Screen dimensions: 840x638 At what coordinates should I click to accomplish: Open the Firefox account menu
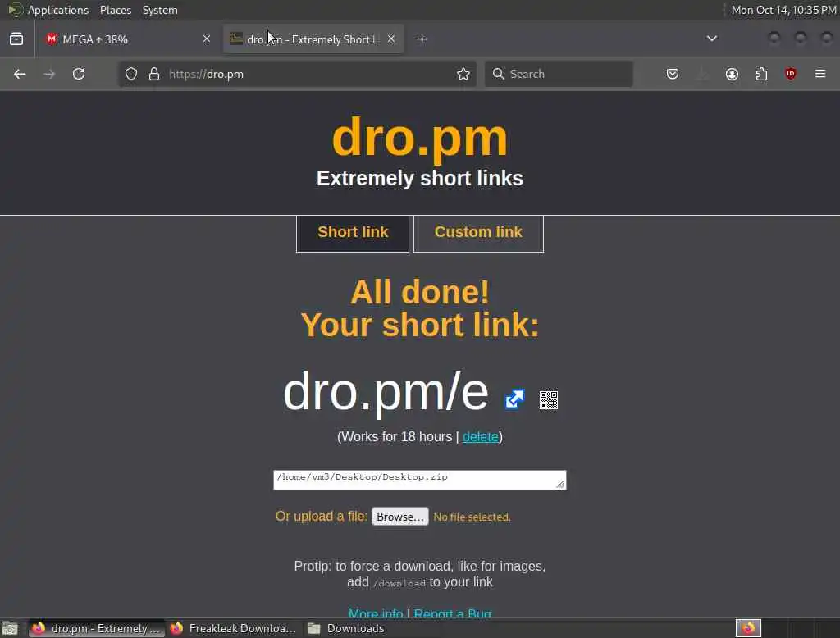(x=732, y=74)
